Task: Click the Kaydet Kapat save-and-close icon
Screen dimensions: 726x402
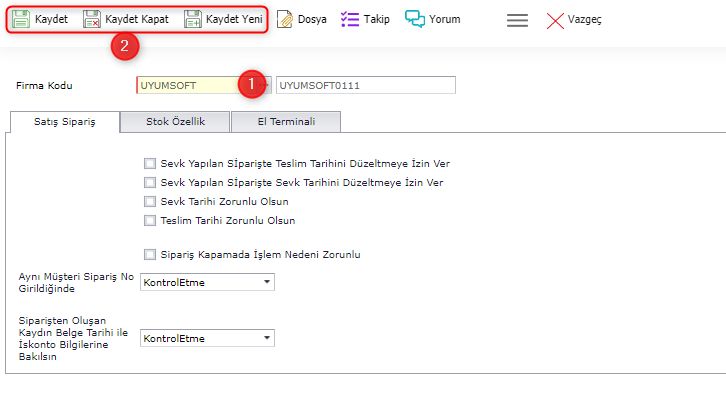Action: click(x=92, y=19)
